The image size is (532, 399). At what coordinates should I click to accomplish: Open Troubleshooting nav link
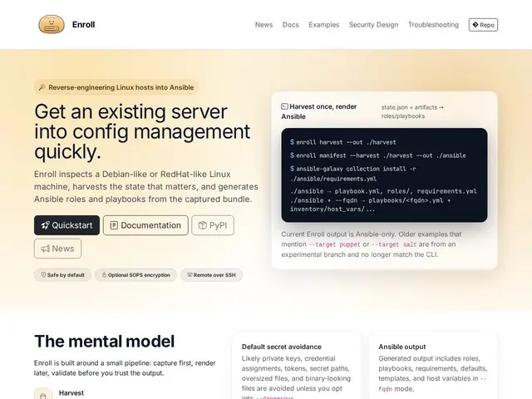point(433,25)
